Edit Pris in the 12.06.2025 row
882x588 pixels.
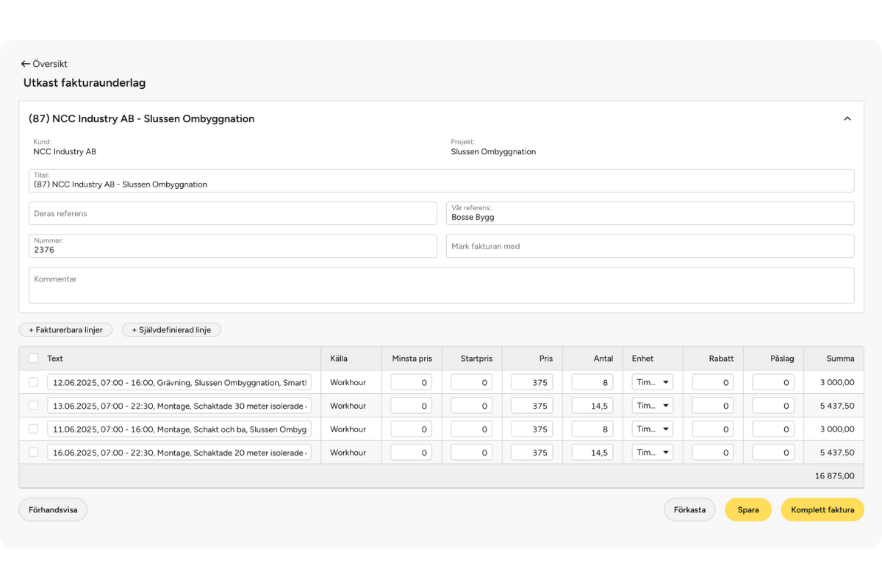[532, 382]
